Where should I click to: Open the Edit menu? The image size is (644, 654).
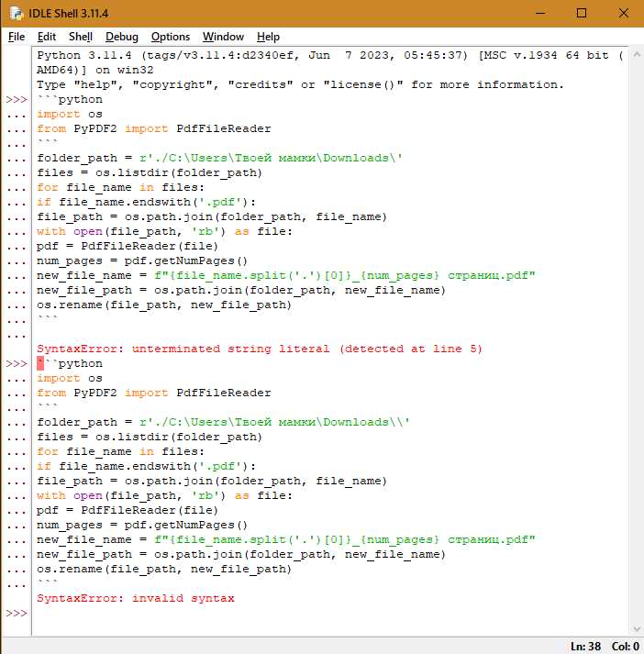coord(46,37)
